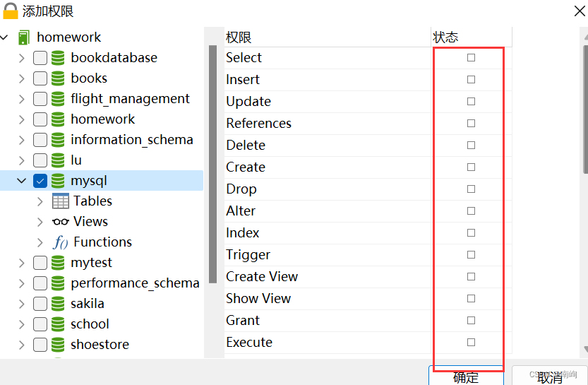Expand the shoestore node
The height and width of the screenshot is (385, 588).
pyautogui.click(x=22, y=345)
